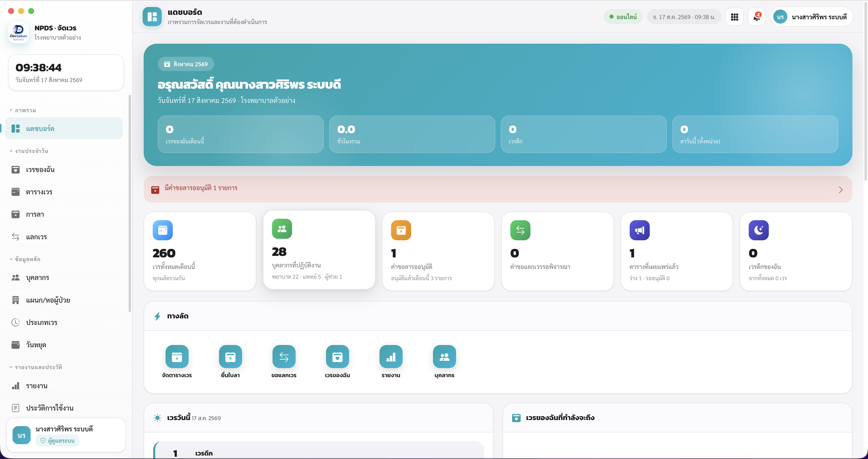The image size is (868, 459).
Task: Click the เวรของฉันเดือนนี้ tile in banner
Action: point(241,134)
